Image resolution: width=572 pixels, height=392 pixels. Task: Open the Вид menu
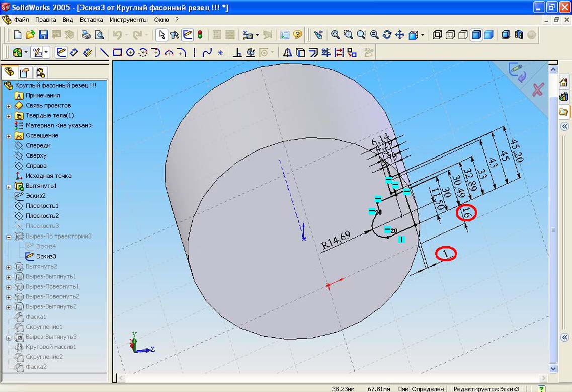click(x=68, y=20)
